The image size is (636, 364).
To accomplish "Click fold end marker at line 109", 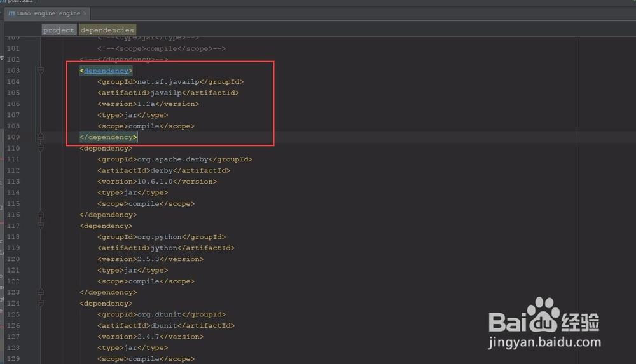I will [x=41, y=137].
